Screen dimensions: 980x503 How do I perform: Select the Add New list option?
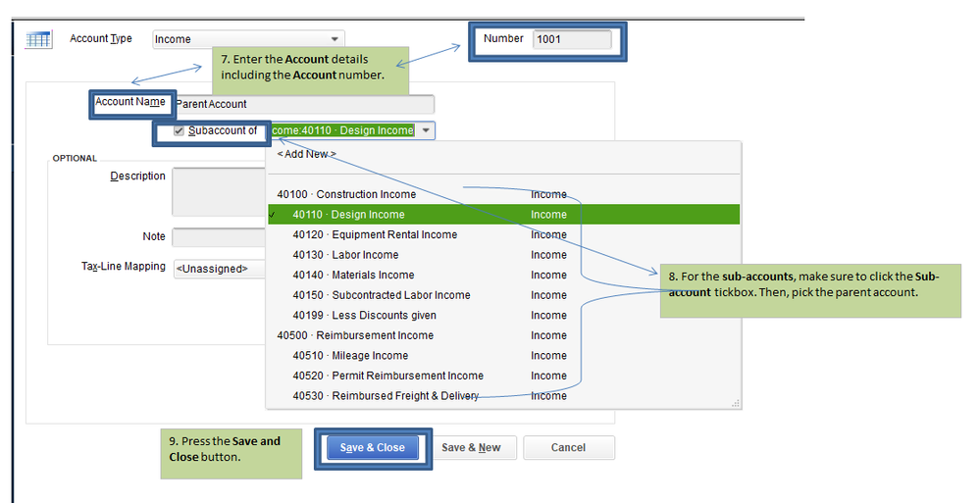tap(306, 154)
